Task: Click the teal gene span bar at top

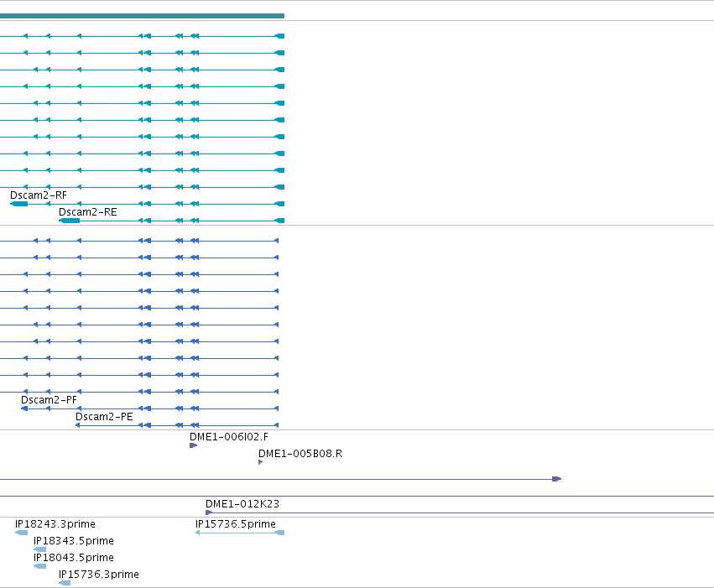Action: 142,16
